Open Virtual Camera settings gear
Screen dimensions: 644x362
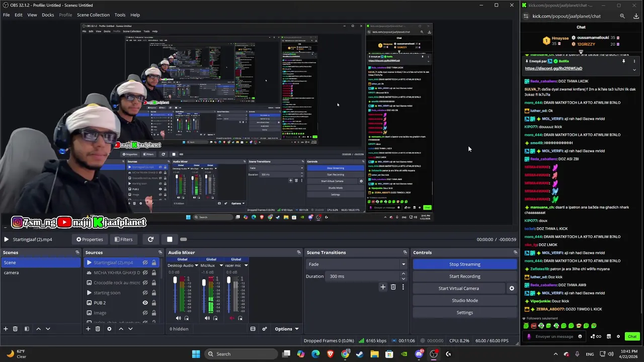[x=512, y=289]
